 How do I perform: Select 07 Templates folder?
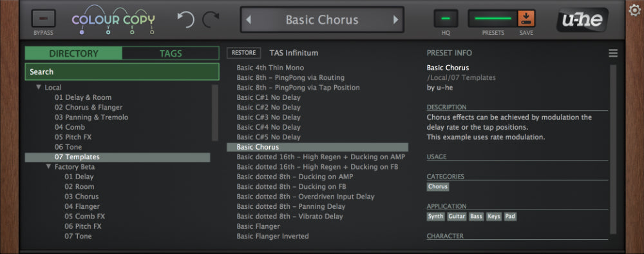[117, 157]
